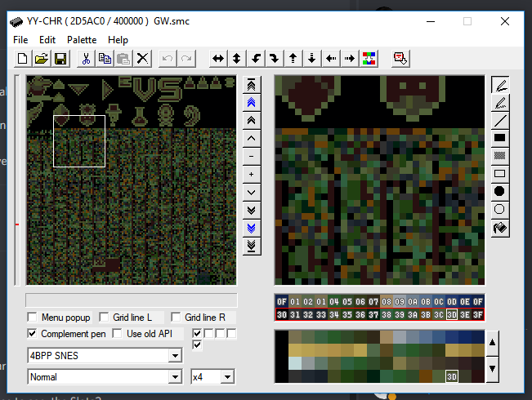This screenshot has width=532, height=400.
Task: Click the plus one byte button
Action: (x=252, y=174)
